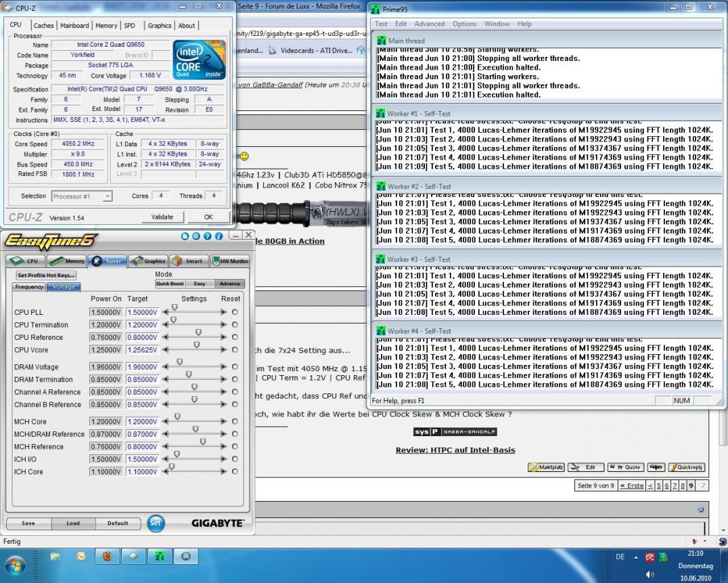Switch to the SPD tab in CPU-Z
728x583 pixels.
pos(130,26)
